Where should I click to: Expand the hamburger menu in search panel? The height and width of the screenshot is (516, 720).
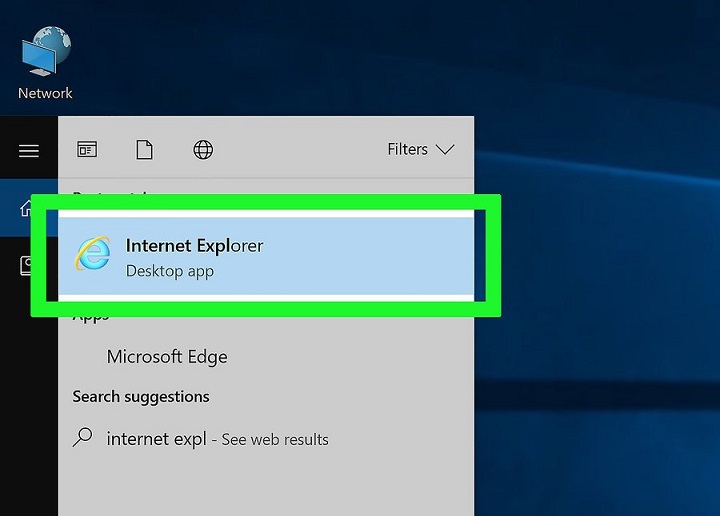click(x=28, y=151)
